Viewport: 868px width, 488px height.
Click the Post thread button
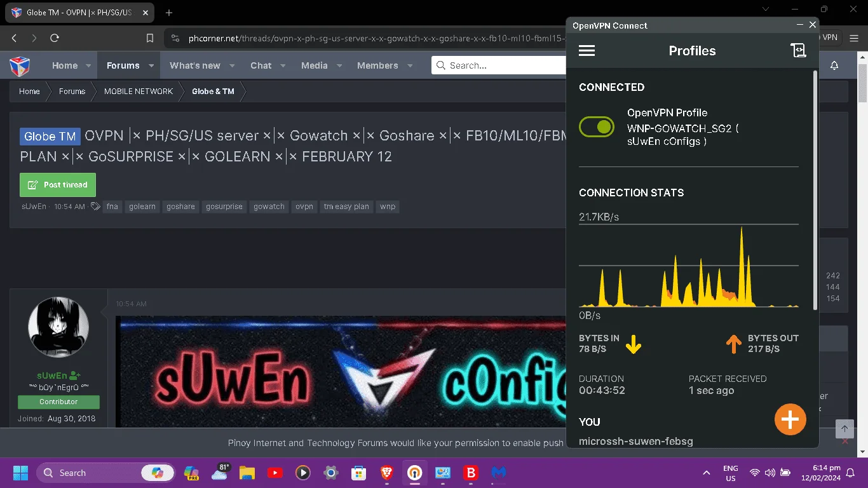click(x=58, y=185)
